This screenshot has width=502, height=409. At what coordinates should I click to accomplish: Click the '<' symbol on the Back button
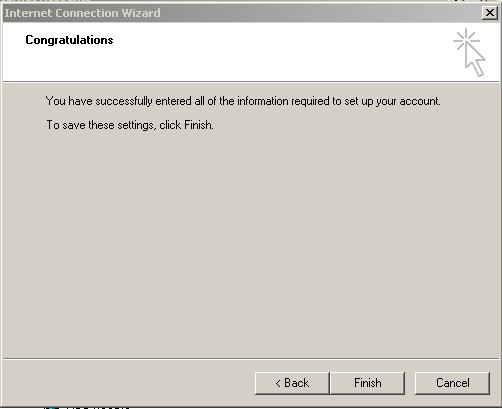[278, 383]
